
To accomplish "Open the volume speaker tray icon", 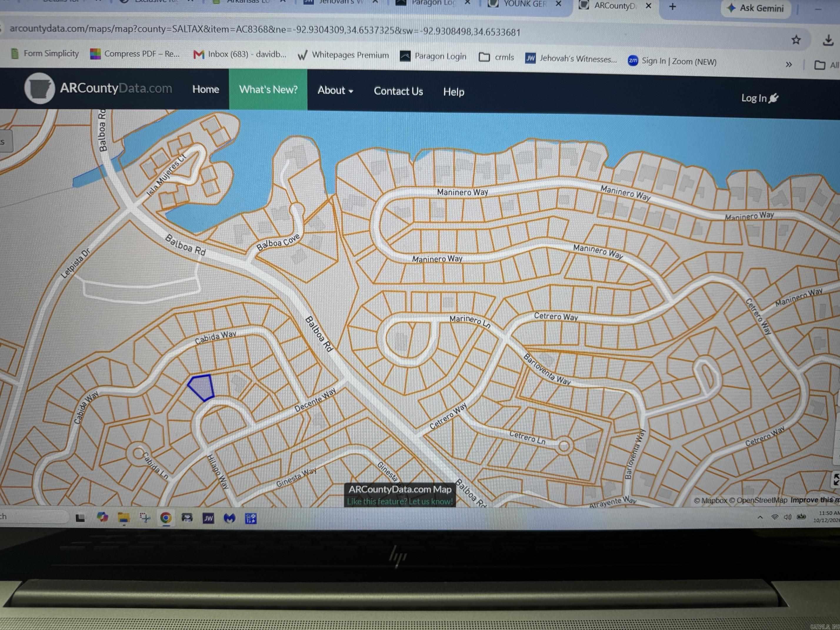I will (x=788, y=517).
